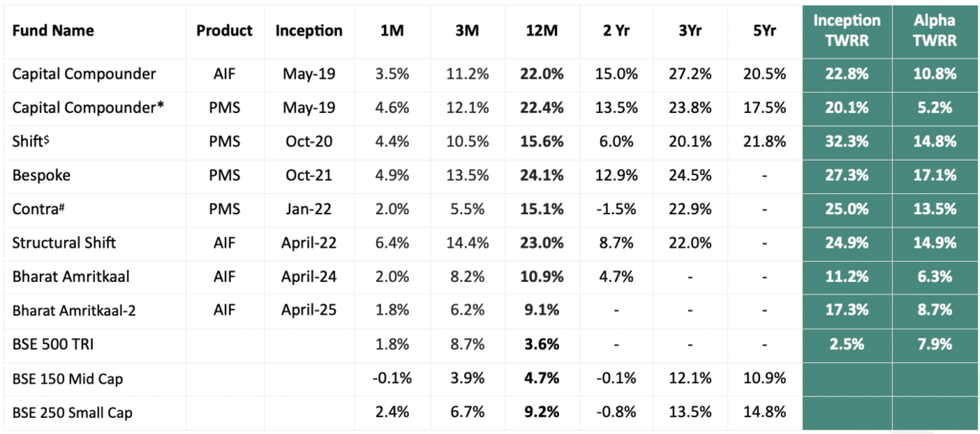
Task: Click the Bespoke fund name cell
Action: [41, 176]
